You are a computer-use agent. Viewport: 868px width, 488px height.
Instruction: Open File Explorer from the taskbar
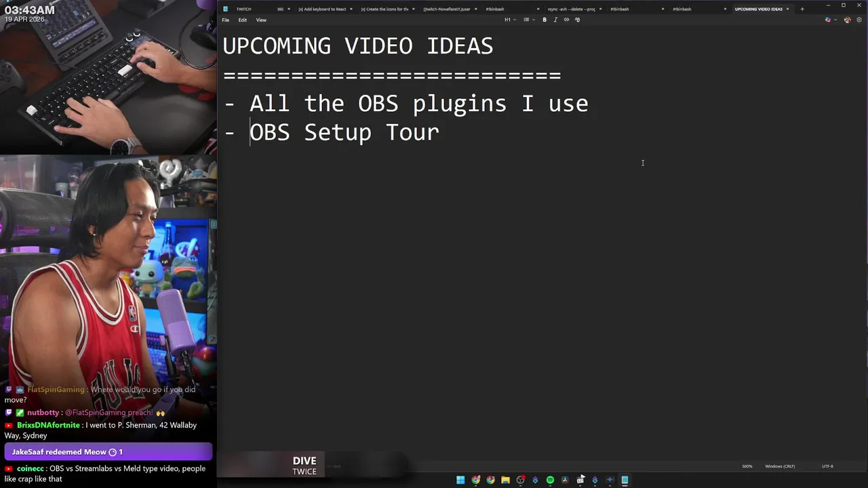505,480
